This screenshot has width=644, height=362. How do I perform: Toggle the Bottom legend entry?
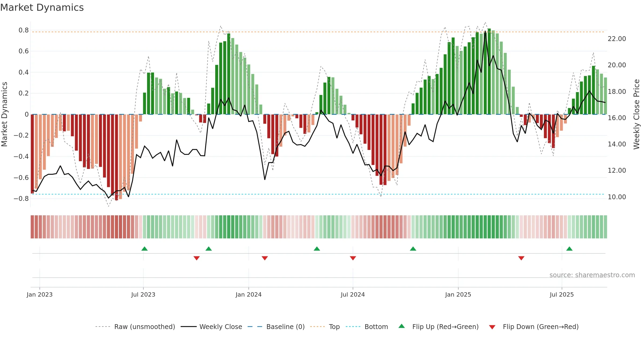pos(367,327)
